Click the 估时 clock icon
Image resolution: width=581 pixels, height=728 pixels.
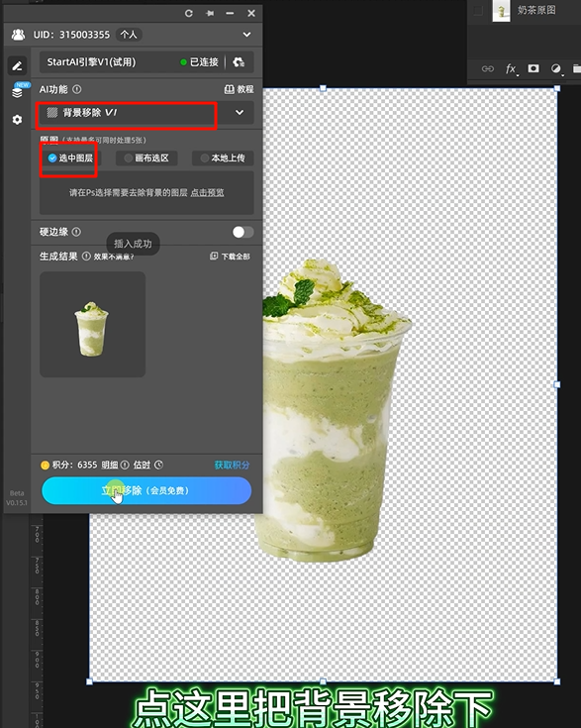tap(158, 465)
